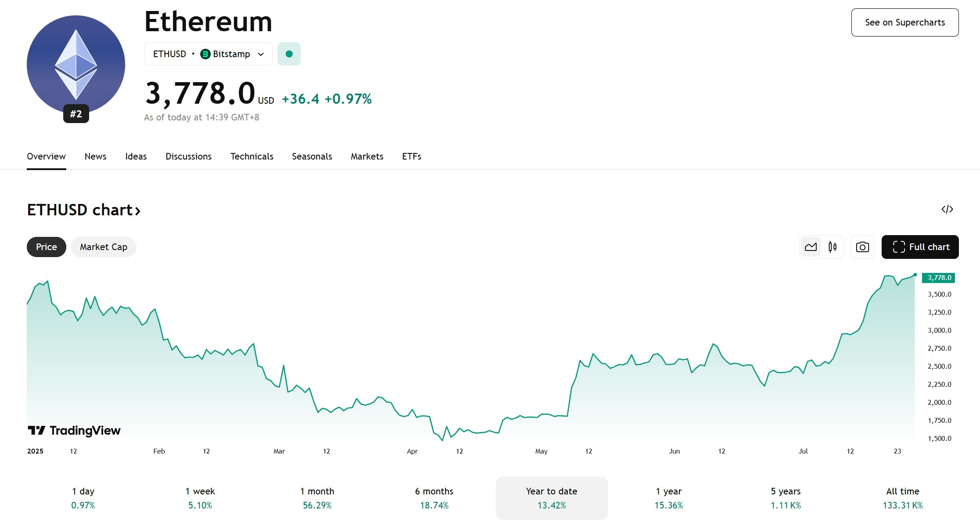980x530 pixels.
Task: Click the USD currency label beside price
Action: click(x=266, y=101)
